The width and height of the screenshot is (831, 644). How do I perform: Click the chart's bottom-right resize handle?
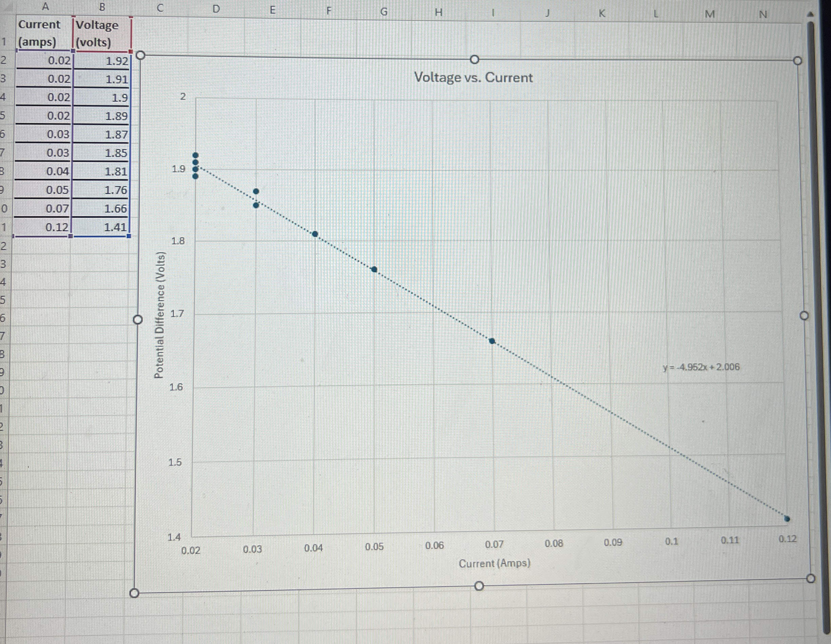[x=810, y=579]
